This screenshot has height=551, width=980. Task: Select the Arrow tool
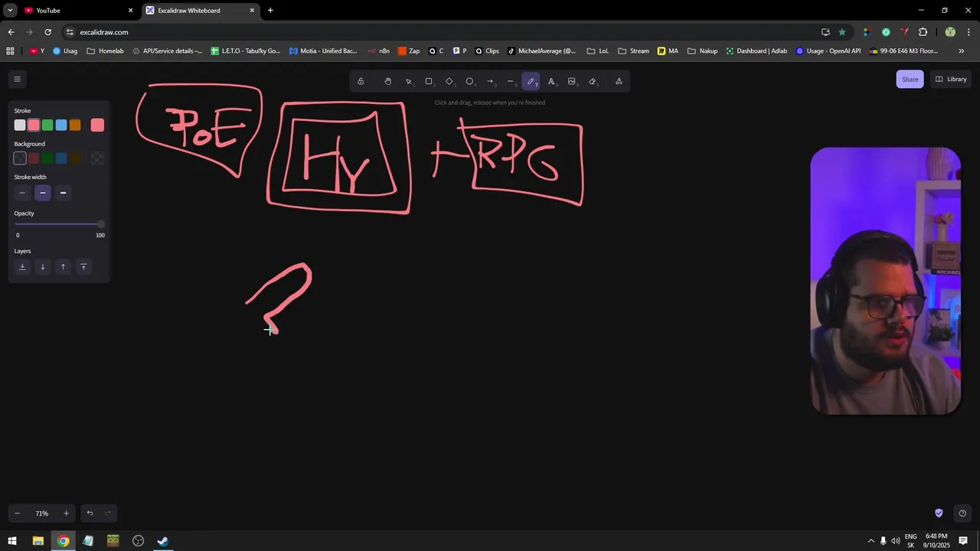point(490,81)
